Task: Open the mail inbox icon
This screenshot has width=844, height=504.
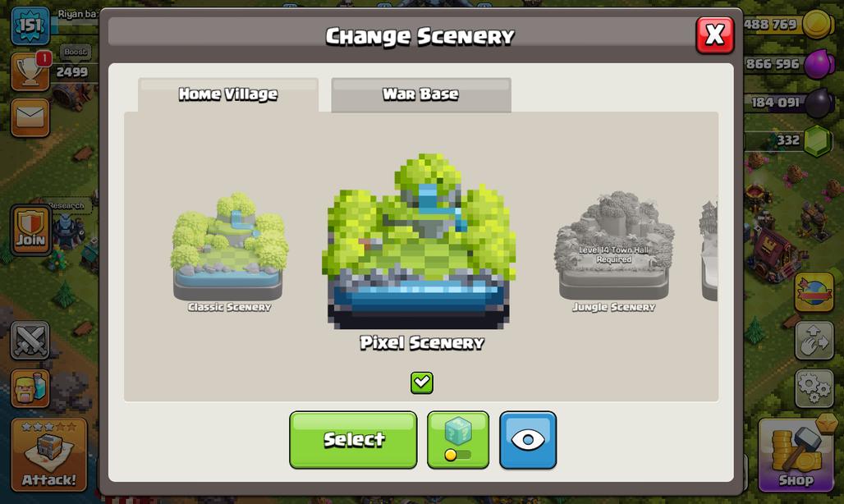Action: coord(30,117)
